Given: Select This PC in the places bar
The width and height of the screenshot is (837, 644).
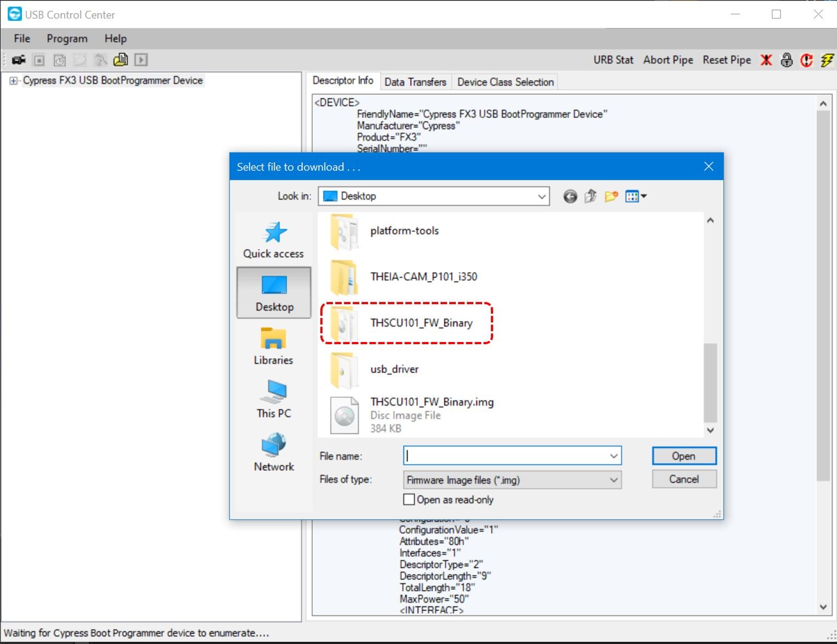Looking at the screenshot, I should [274, 400].
